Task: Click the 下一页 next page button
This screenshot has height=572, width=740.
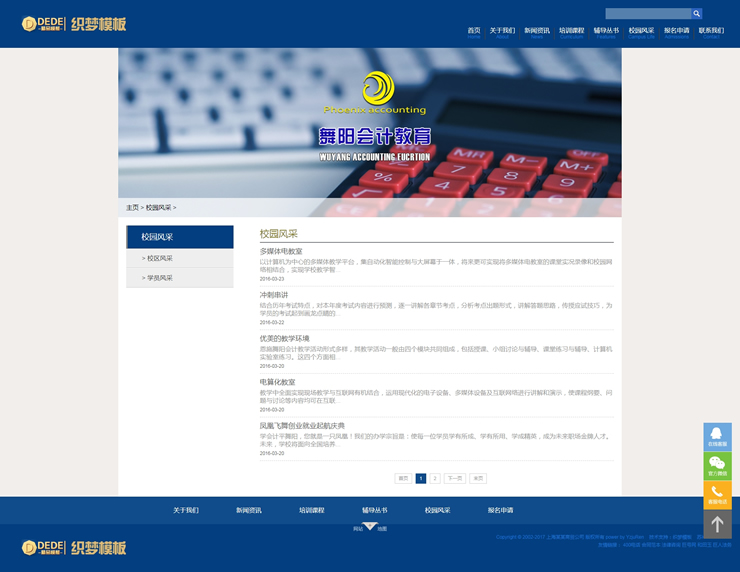Action: (x=455, y=479)
